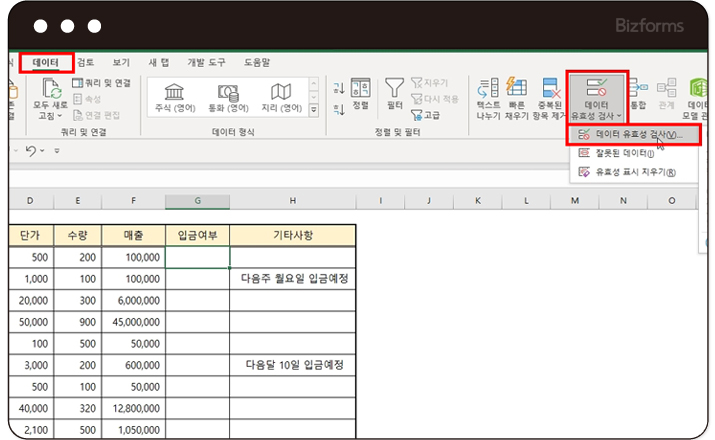Select column H header

(x=292, y=202)
